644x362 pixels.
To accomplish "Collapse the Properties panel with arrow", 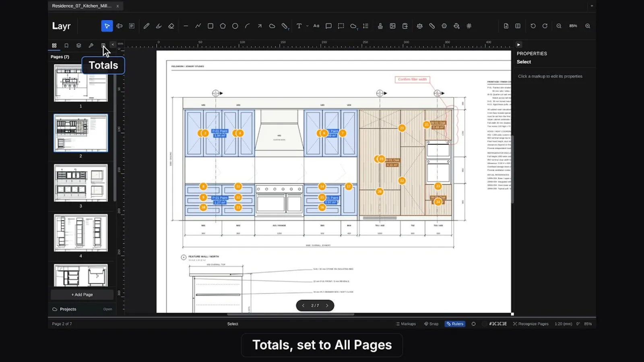I will 519,45.
